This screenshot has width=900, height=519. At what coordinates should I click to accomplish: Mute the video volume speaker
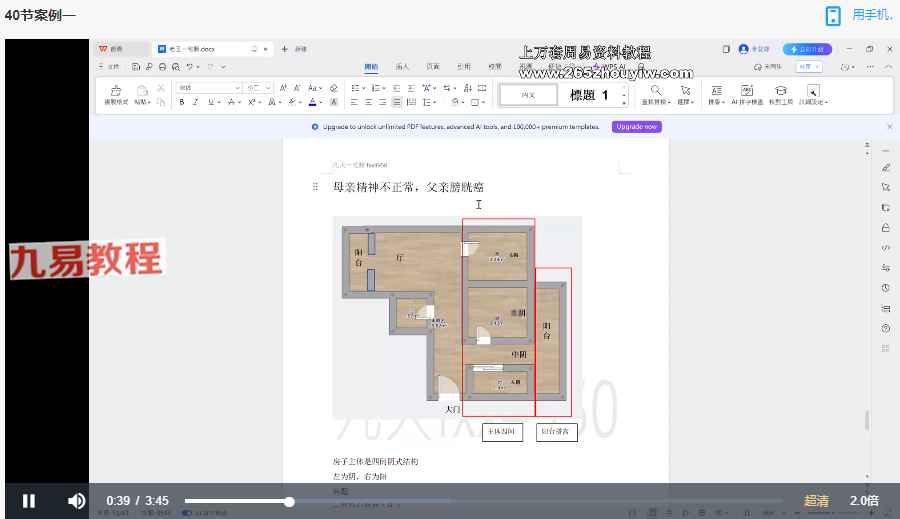coord(76,501)
